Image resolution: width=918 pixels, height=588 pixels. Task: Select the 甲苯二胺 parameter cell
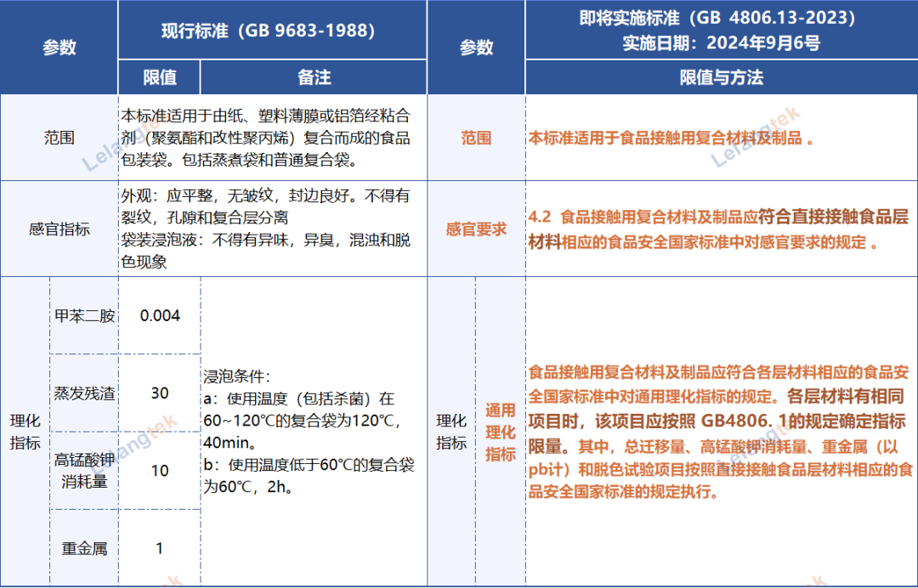click(x=84, y=316)
